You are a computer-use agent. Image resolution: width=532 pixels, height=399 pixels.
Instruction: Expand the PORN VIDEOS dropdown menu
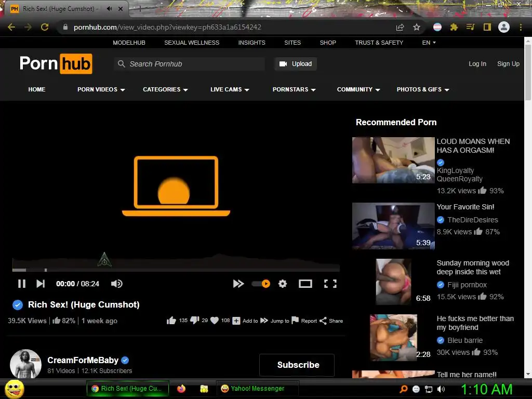pyautogui.click(x=101, y=89)
